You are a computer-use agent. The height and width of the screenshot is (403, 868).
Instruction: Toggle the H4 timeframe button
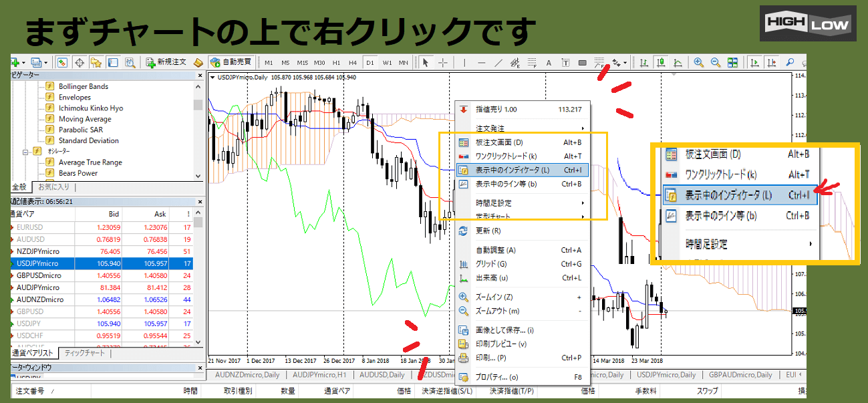353,63
